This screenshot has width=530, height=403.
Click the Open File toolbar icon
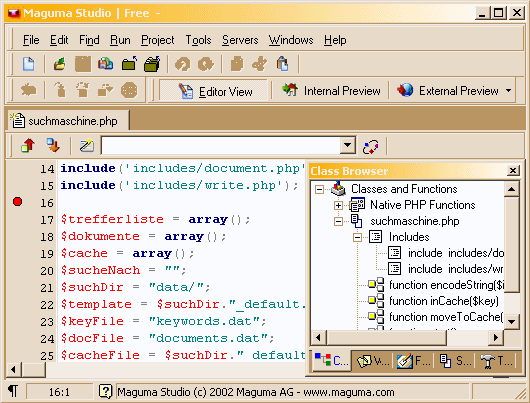(x=59, y=64)
